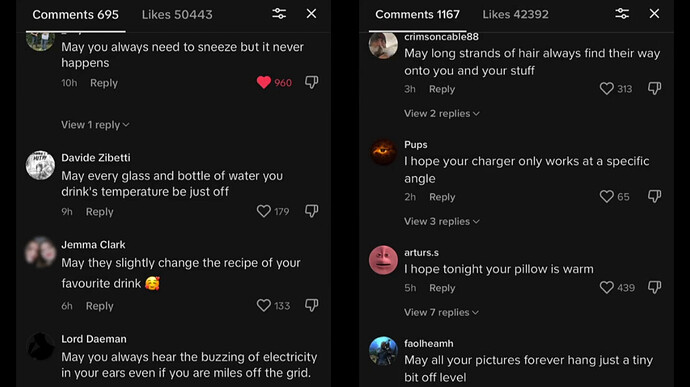This screenshot has width=690, height=387.
Task: Switch to Likes 42392 tab
Action: [515, 15]
